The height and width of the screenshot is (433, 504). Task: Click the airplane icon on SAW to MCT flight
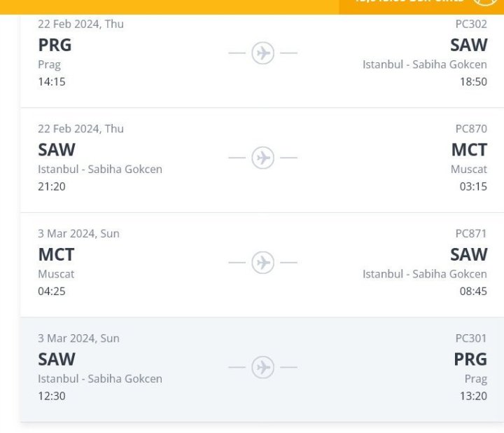click(263, 158)
